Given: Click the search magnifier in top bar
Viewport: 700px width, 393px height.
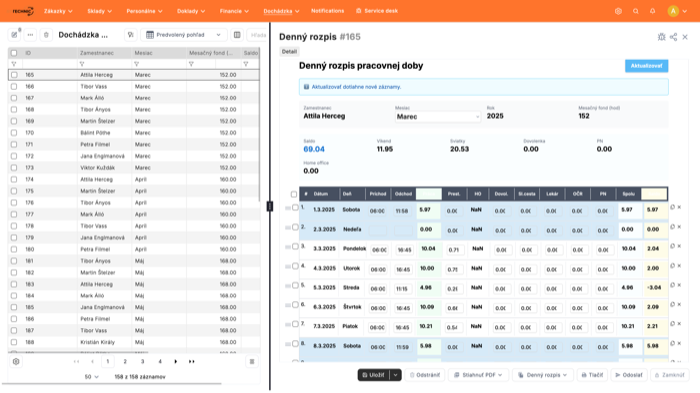Looking at the screenshot, I should [636, 11].
